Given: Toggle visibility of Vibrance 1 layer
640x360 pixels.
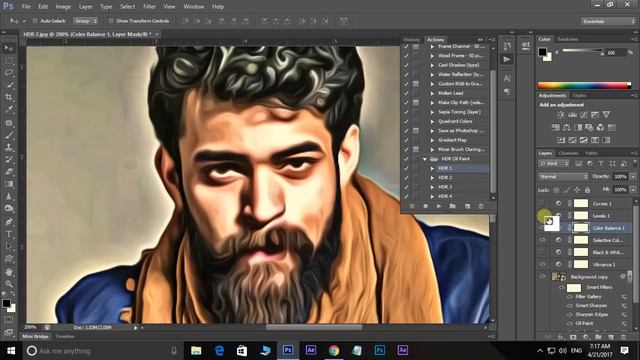Looking at the screenshot, I should point(542,264).
